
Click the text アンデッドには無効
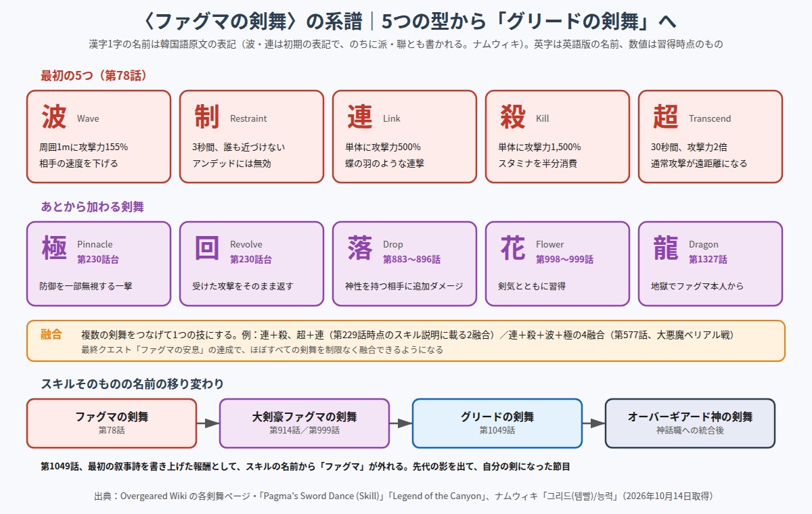coord(231,164)
